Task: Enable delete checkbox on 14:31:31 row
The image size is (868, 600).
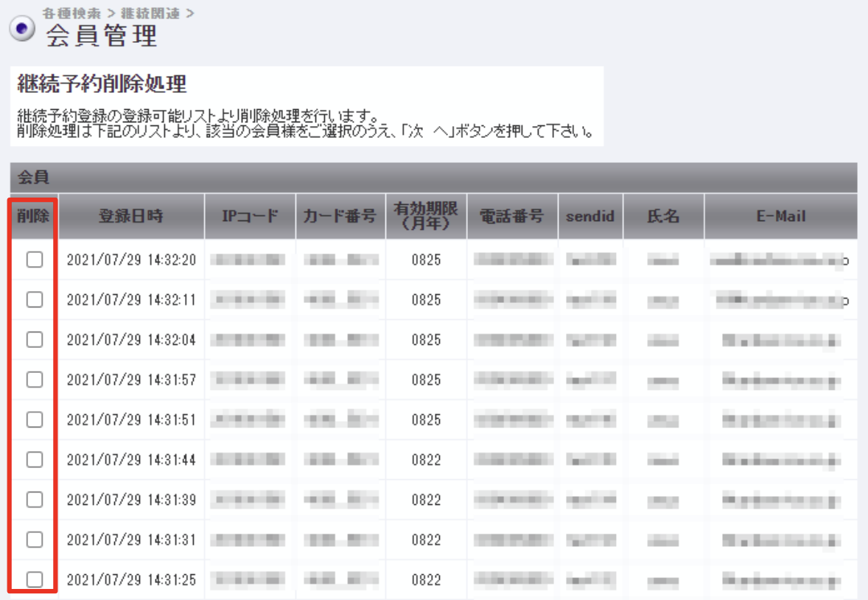Action: point(35,539)
